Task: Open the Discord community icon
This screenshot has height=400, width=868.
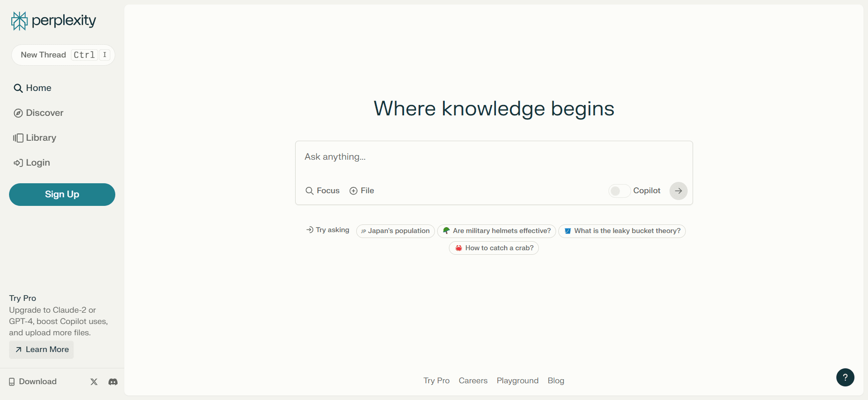Action: 113,382
